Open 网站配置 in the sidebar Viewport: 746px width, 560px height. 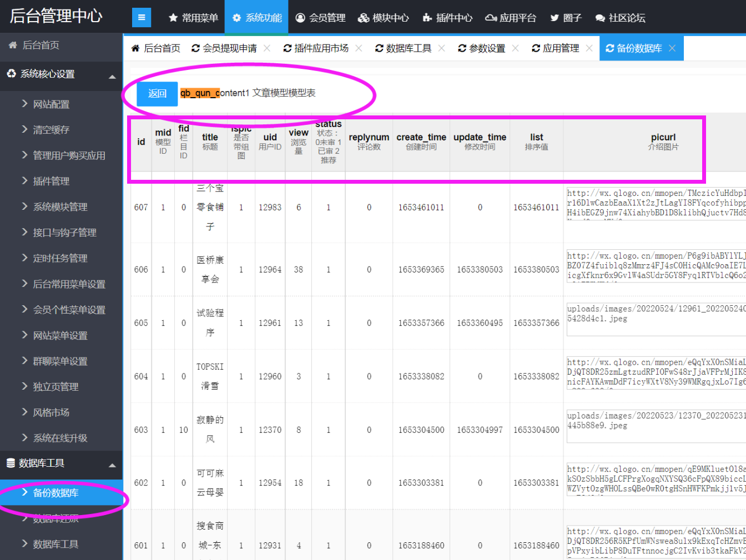tap(51, 104)
